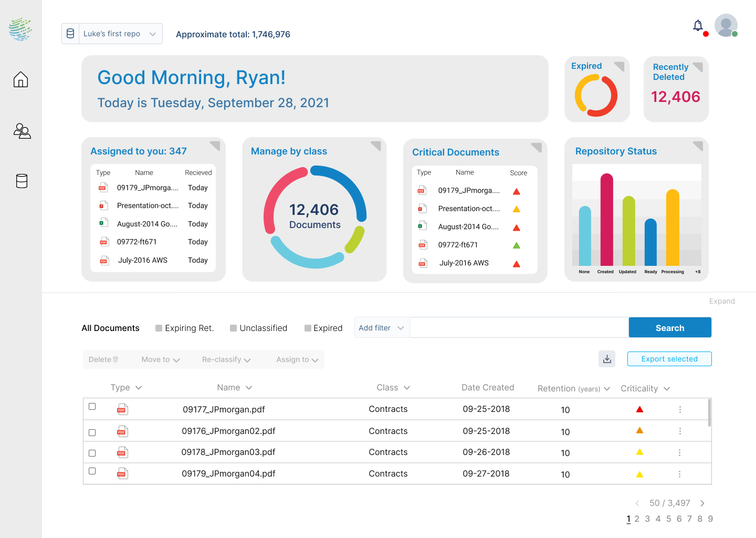
Task: Open the Repositories section in the sidebar
Action: (x=21, y=181)
